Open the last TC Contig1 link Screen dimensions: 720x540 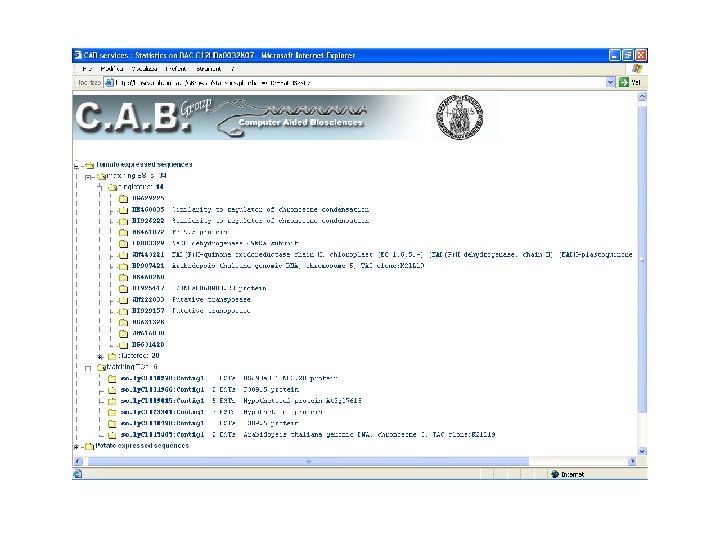coord(162,434)
